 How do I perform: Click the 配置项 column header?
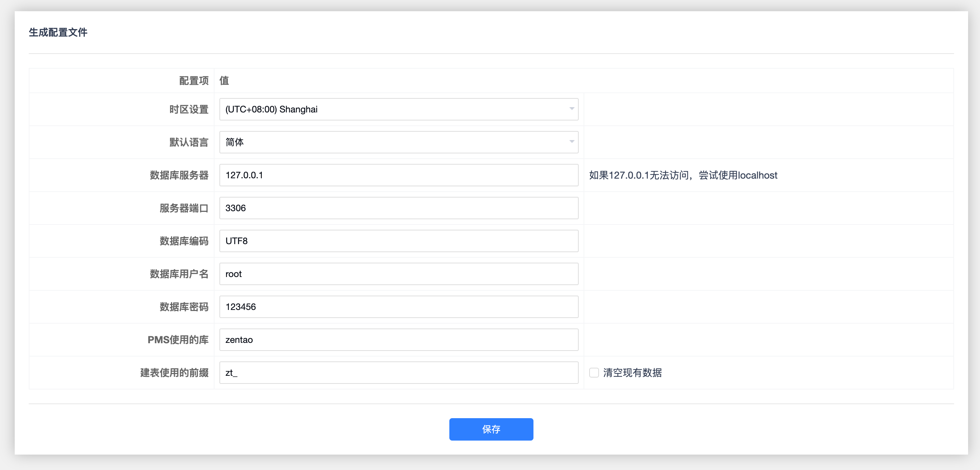pyautogui.click(x=193, y=81)
